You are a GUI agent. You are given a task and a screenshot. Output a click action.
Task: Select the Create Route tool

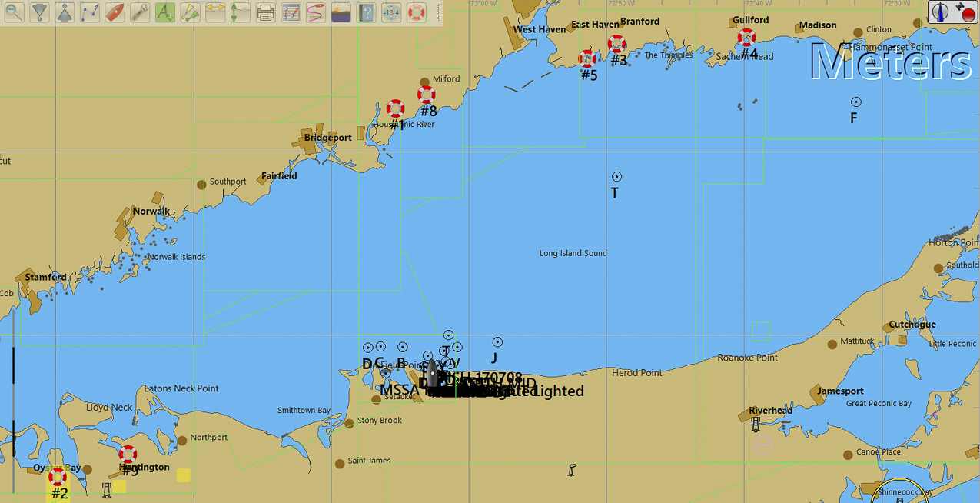point(90,12)
